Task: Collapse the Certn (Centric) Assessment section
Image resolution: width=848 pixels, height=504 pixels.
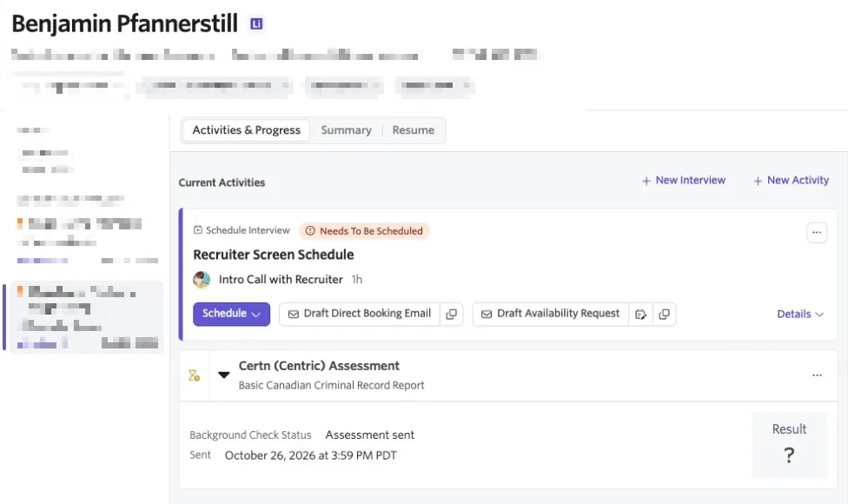Action: 224,375
